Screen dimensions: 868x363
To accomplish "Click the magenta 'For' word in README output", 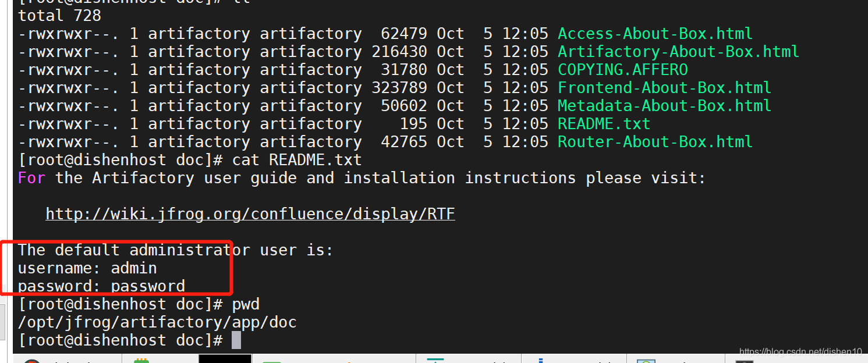I will tap(31, 178).
